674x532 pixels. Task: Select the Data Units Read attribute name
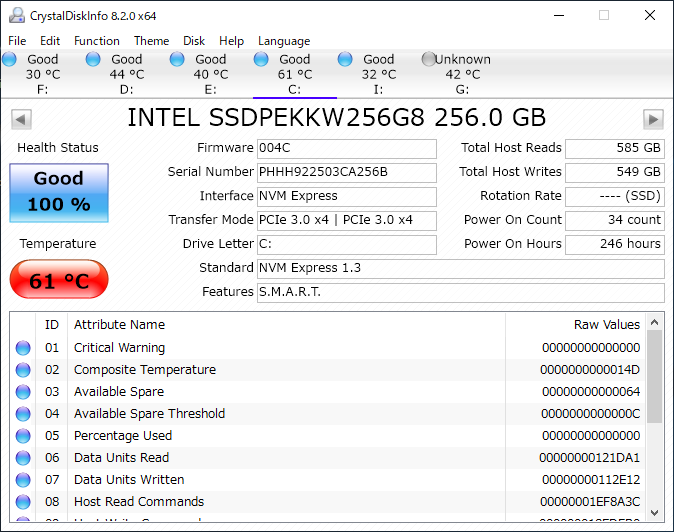(x=121, y=458)
